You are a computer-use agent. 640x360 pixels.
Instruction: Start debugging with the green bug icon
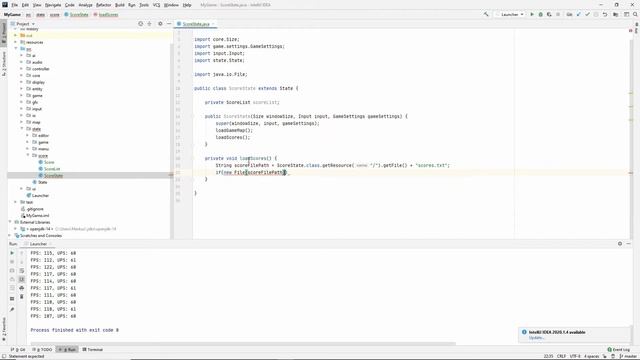click(x=540, y=14)
